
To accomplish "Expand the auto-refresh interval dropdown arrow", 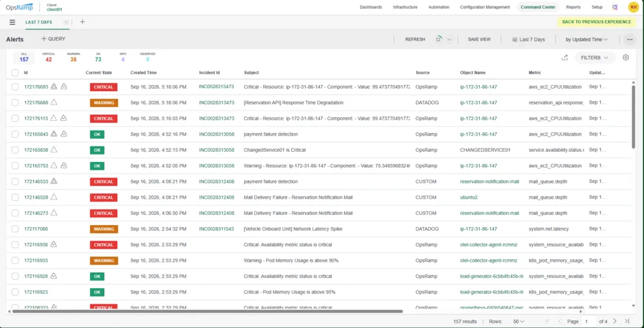I will (449, 39).
